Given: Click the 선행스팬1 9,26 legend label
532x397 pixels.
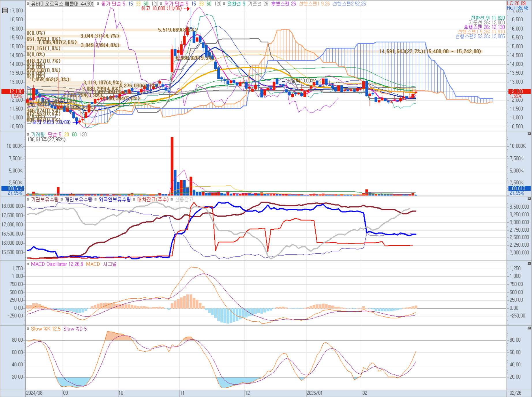Looking at the screenshot, I should point(314,4).
